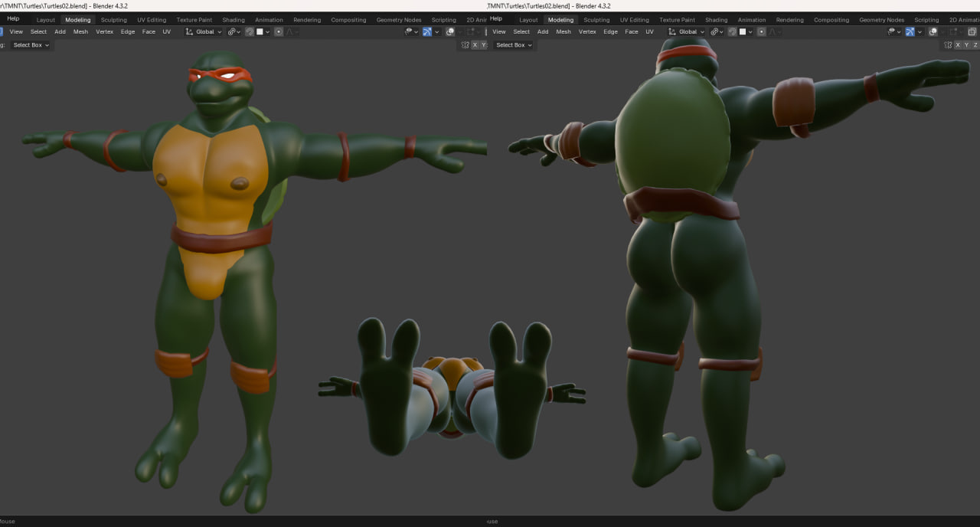The height and width of the screenshot is (527, 980).
Task: Toggle Z axis mirror in right window
Action: 975,45
